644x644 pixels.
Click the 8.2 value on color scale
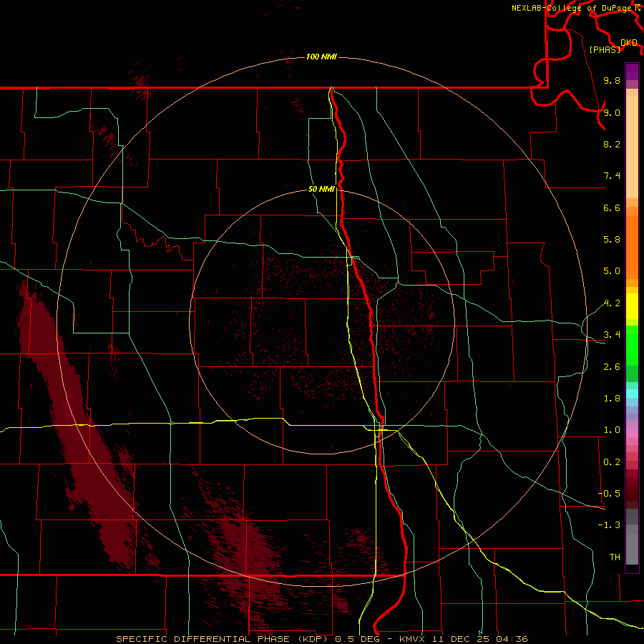tap(612, 144)
